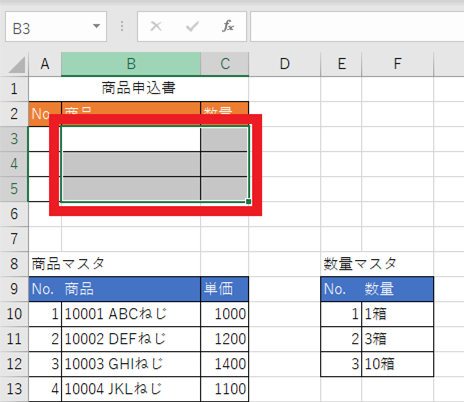Image resolution: width=464 pixels, height=402 pixels.
Task: Click the 商品 header in blue 商品マスタ table
Action: coord(131,289)
